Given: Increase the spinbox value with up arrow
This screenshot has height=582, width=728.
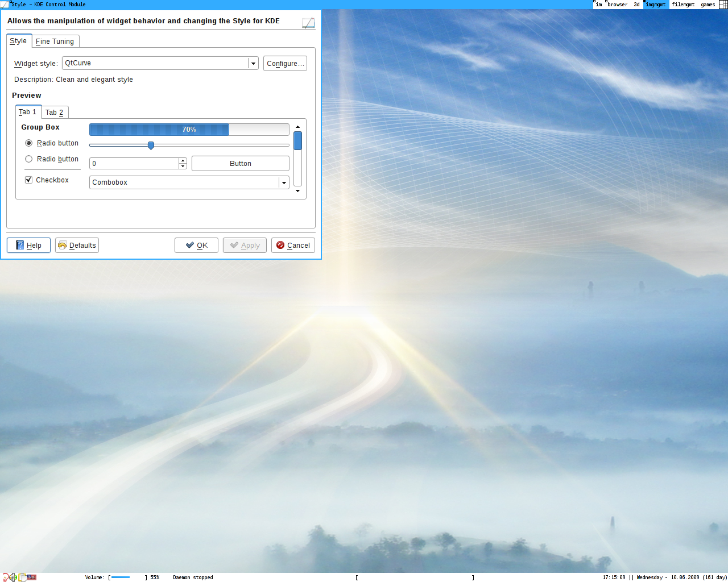Looking at the screenshot, I should click(183, 160).
